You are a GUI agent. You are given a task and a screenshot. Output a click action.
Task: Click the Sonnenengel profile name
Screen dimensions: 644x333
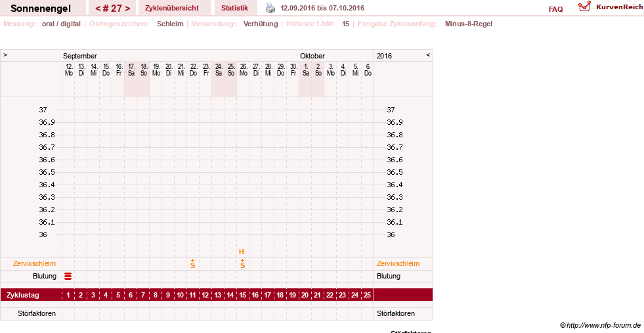click(x=41, y=9)
